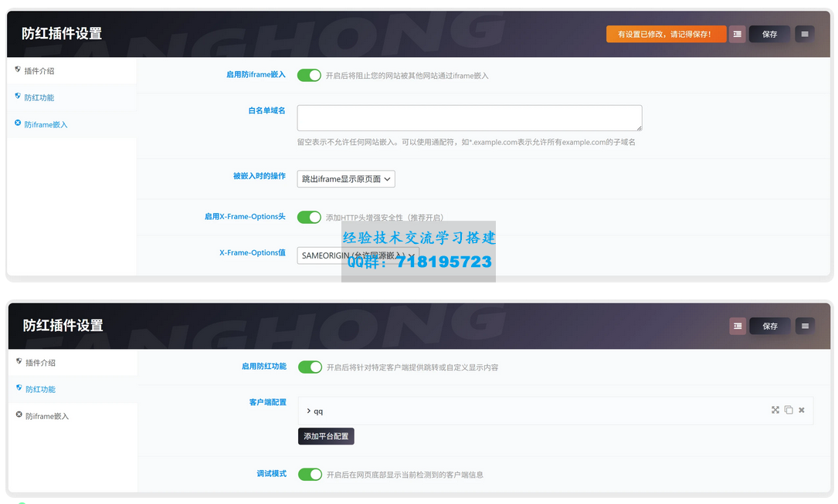Click 保存 in the top panel

(x=769, y=34)
